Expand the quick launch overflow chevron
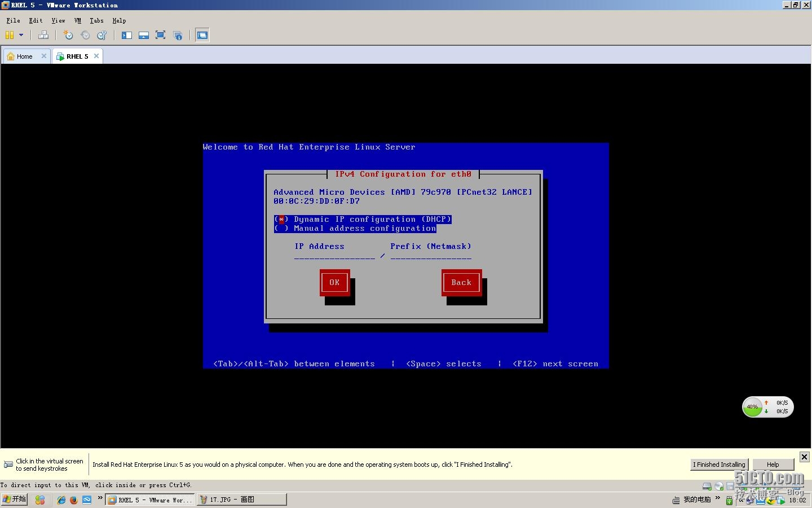 100,498
